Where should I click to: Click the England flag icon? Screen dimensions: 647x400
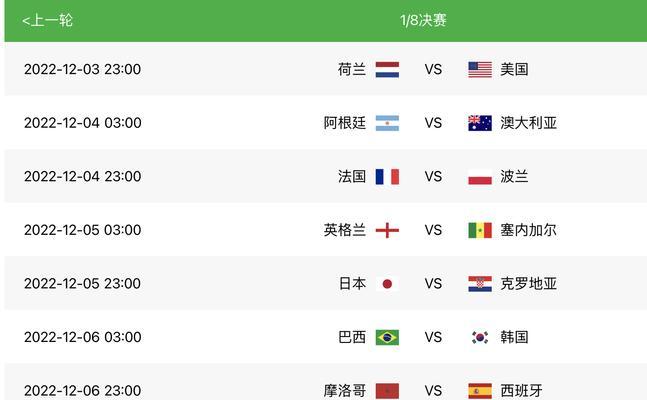tap(387, 230)
